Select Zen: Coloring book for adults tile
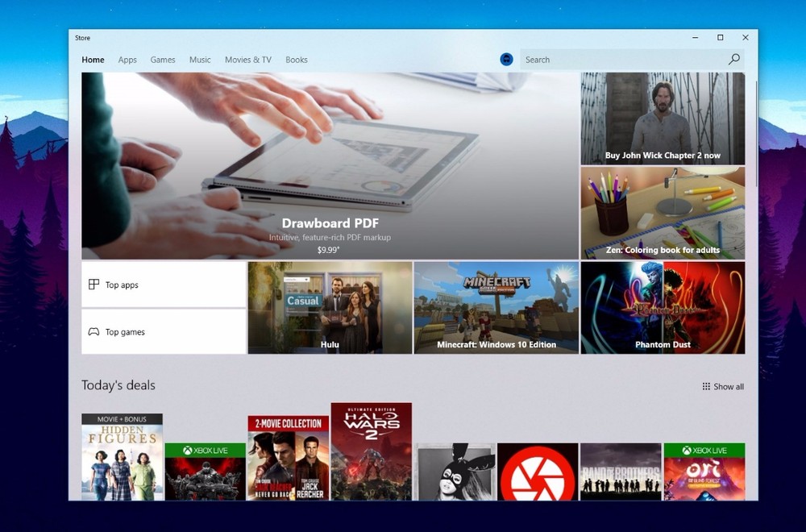Image resolution: width=806 pixels, height=532 pixels. point(663,213)
